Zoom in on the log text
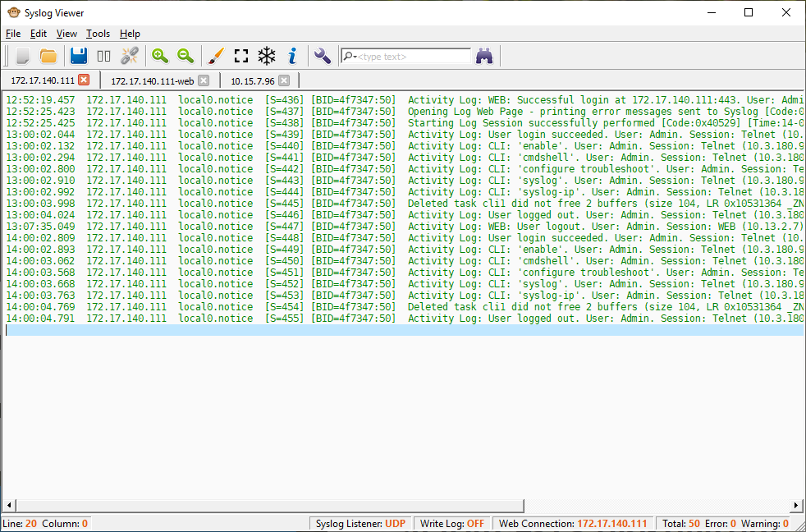Image resolution: width=806 pixels, height=532 pixels. pyautogui.click(x=159, y=55)
